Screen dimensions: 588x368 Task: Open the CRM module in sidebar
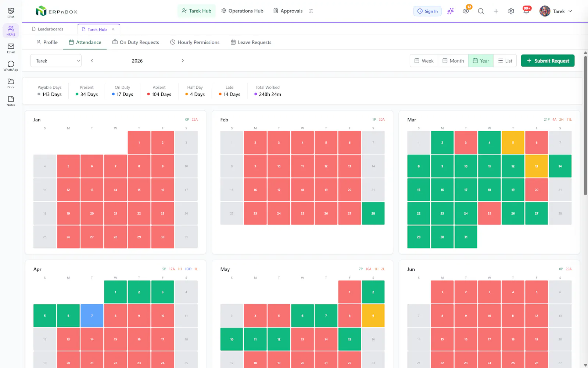[11, 13]
